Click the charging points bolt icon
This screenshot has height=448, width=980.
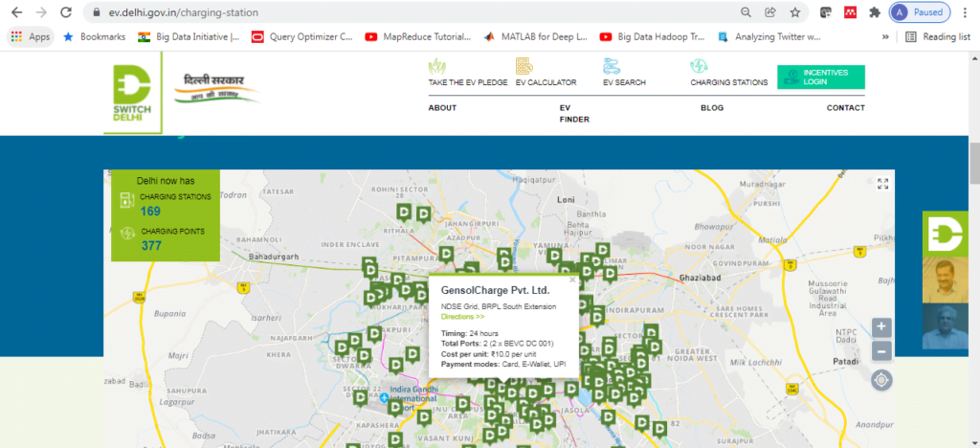pyautogui.click(x=127, y=234)
